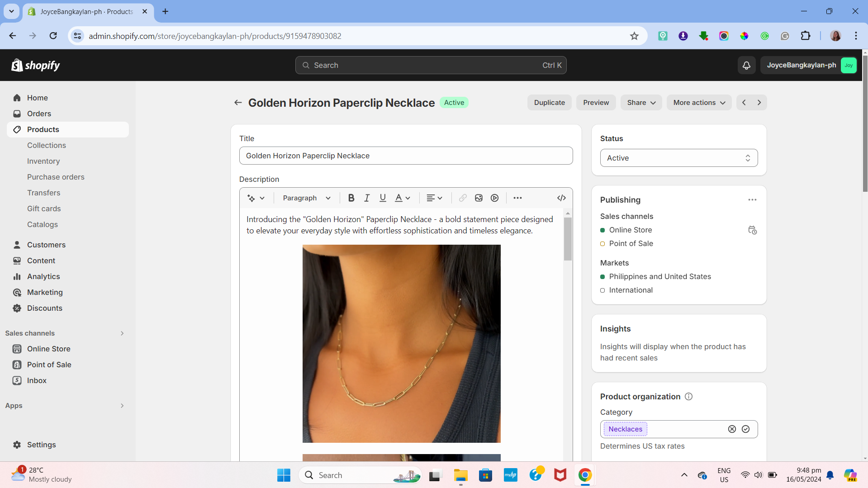Screen dimensions: 868x488
Task: Show HTML code view of description
Action: 561,198
